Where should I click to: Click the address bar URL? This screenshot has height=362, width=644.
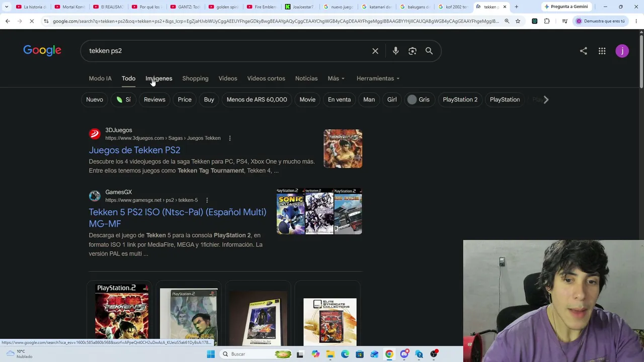point(276,21)
